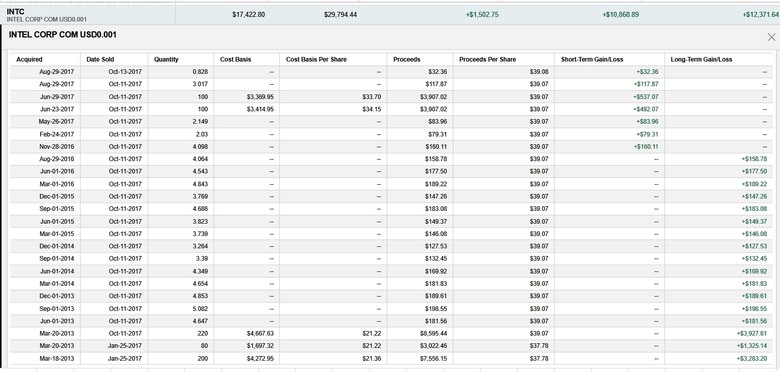
Task: Click acquired date Jun-01-2015
Action: [x=56, y=221]
